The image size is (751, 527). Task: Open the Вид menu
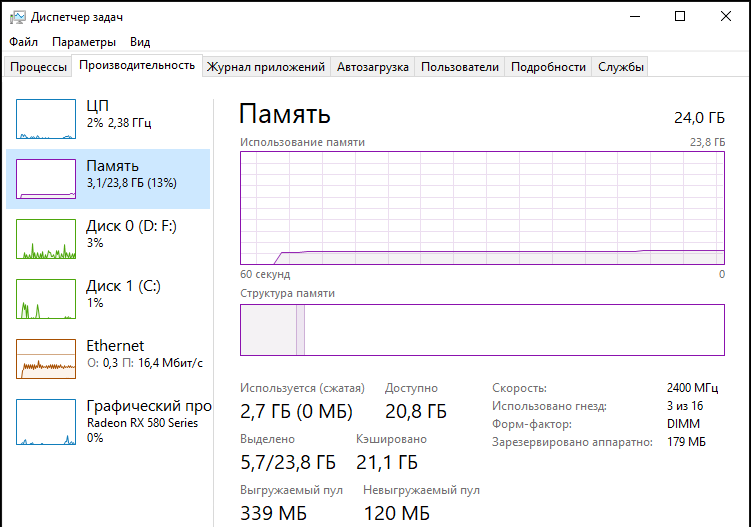(140, 42)
